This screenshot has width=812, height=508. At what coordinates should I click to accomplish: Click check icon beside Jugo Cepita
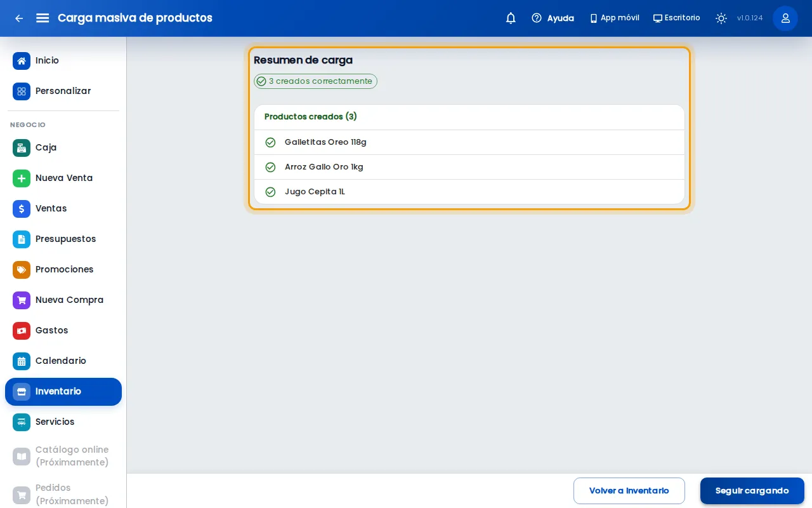point(270,192)
